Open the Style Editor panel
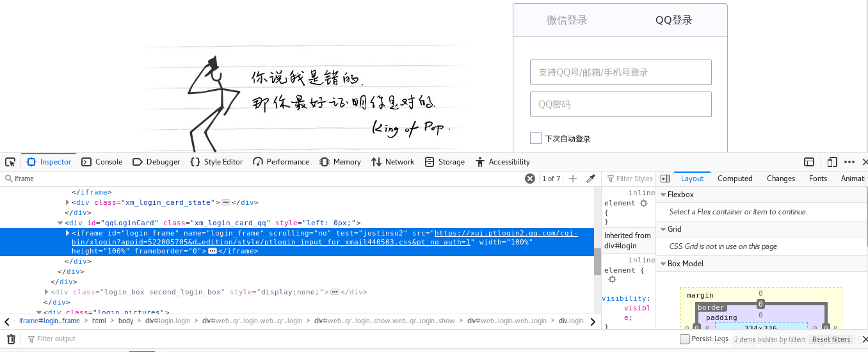This screenshot has height=352, width=868. click(x=216, y=162)
